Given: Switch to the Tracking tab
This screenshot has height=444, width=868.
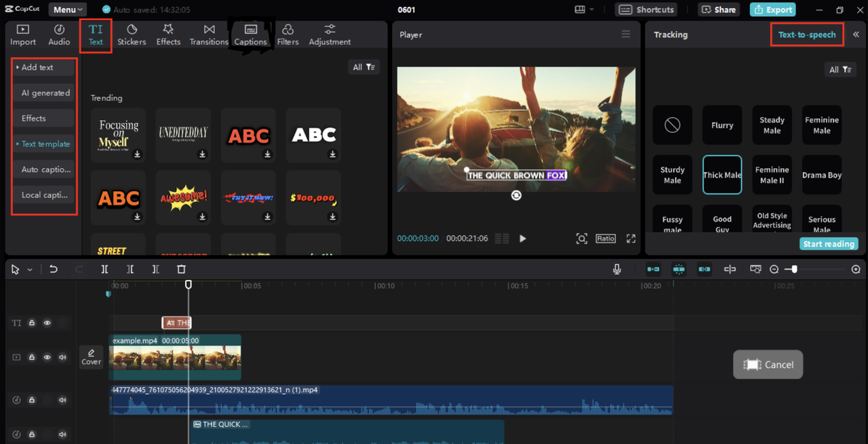Looking at the screenshot, I should (x=671, y=35).
